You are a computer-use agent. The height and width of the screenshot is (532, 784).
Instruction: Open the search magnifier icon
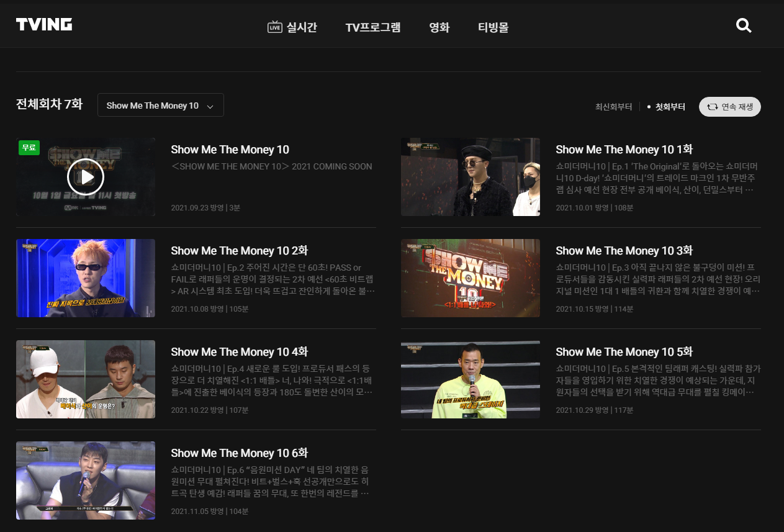744,25
